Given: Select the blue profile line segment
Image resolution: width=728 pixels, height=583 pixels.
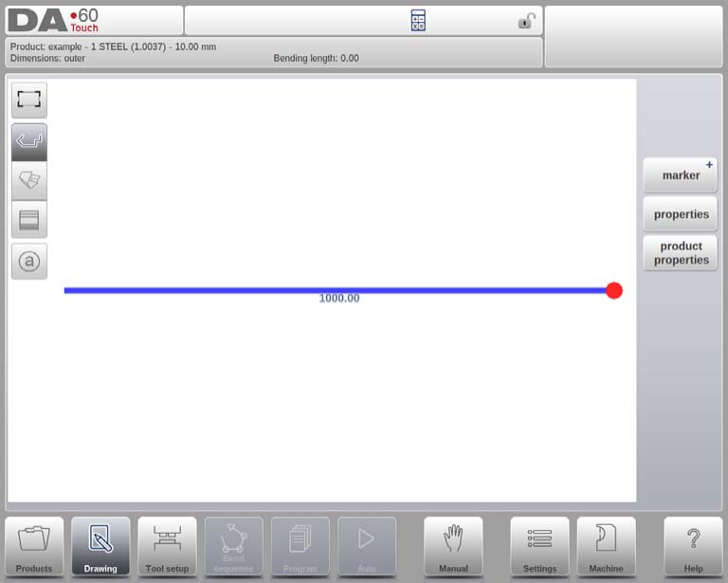Looking at the screenshot, I should 335,291.
